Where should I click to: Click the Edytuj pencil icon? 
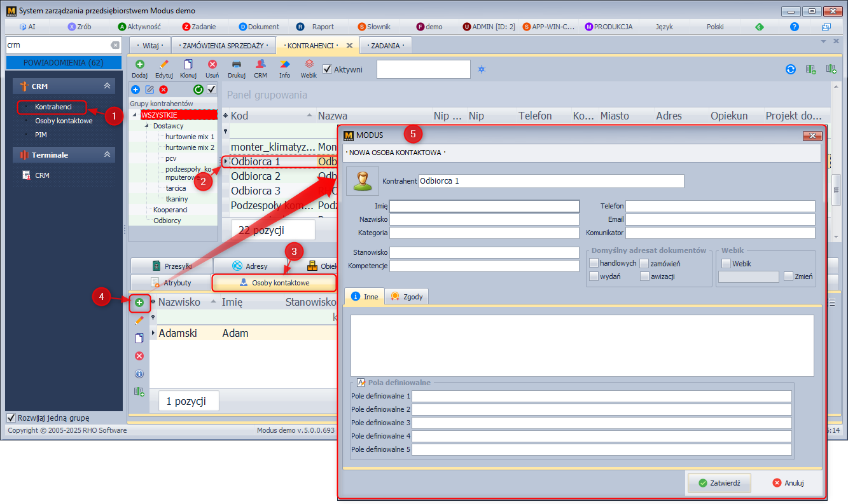pyautogui.click(x=163, y=65)
